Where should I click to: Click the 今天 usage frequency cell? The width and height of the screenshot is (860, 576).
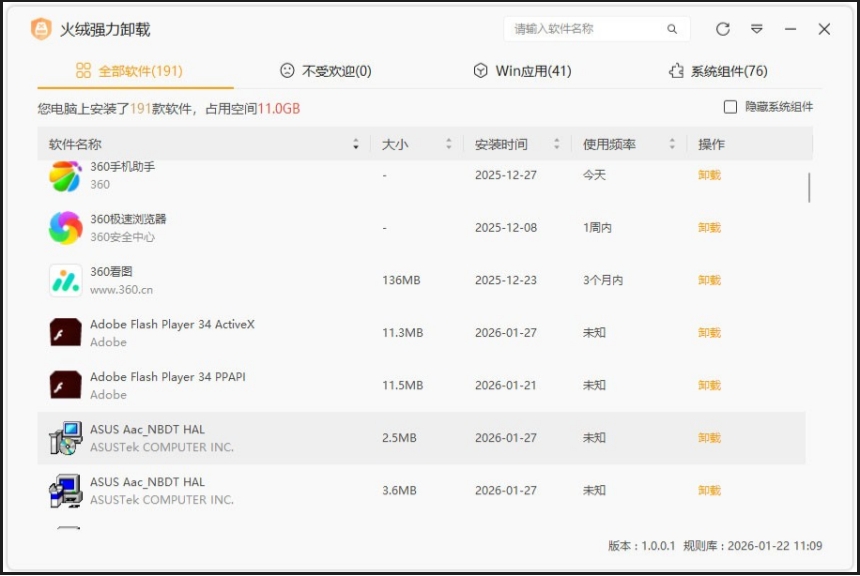[594, 175]
